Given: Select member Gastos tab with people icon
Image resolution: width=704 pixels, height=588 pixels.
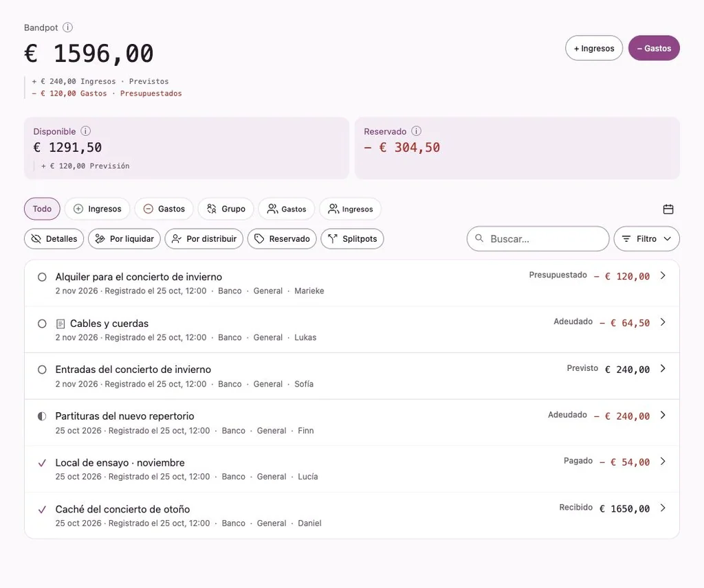Looking at the screenshot, I should tap(287, 209).
